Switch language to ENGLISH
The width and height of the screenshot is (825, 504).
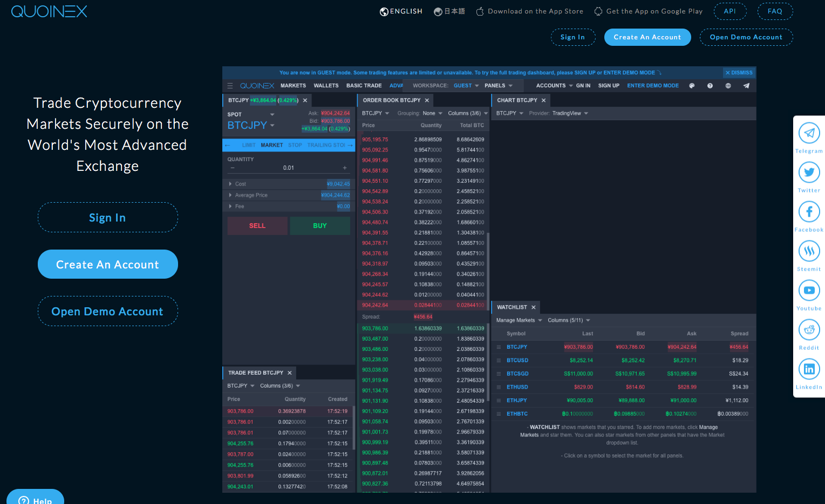pyautogui.click(x=401, y=11)
